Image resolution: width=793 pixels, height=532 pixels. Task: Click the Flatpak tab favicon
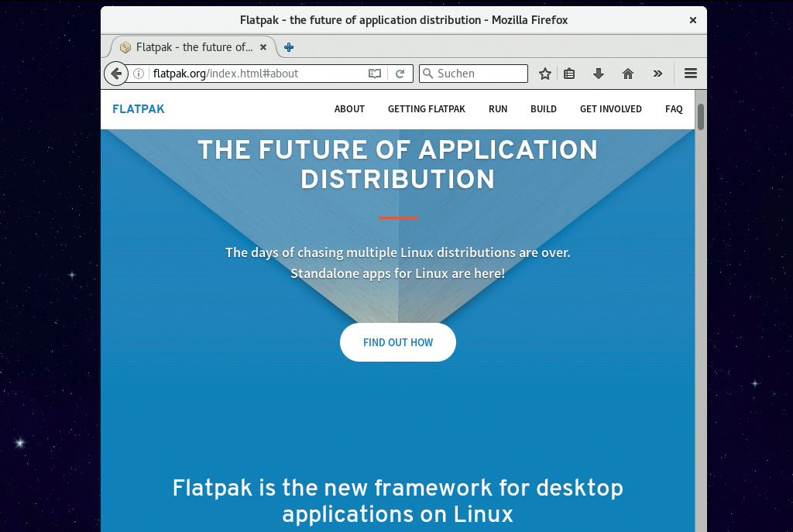[125, 47]
